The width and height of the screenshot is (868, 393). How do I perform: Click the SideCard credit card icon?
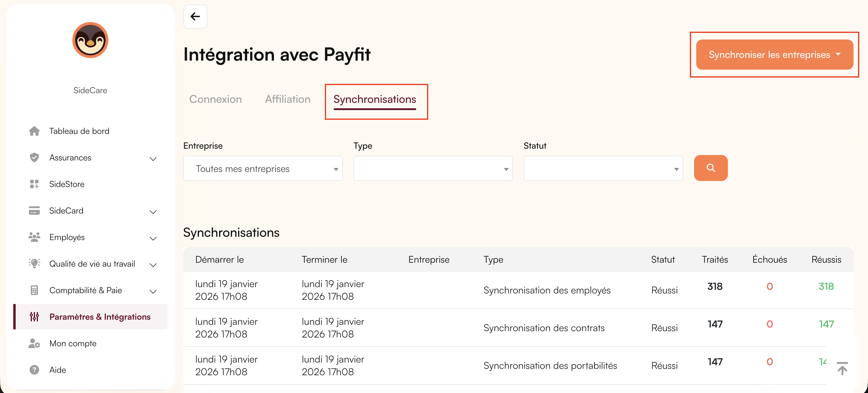pyautogui.click(x=34, y=211)
